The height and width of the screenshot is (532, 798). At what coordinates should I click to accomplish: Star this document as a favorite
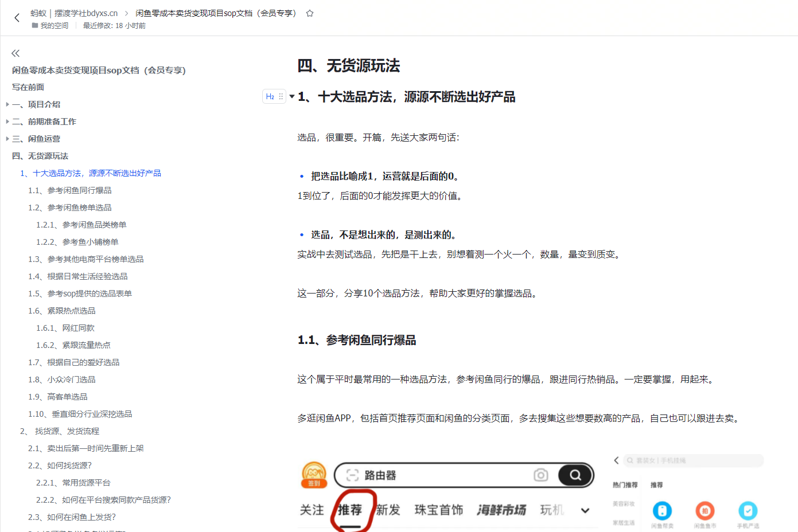click(x=310, y=13)
